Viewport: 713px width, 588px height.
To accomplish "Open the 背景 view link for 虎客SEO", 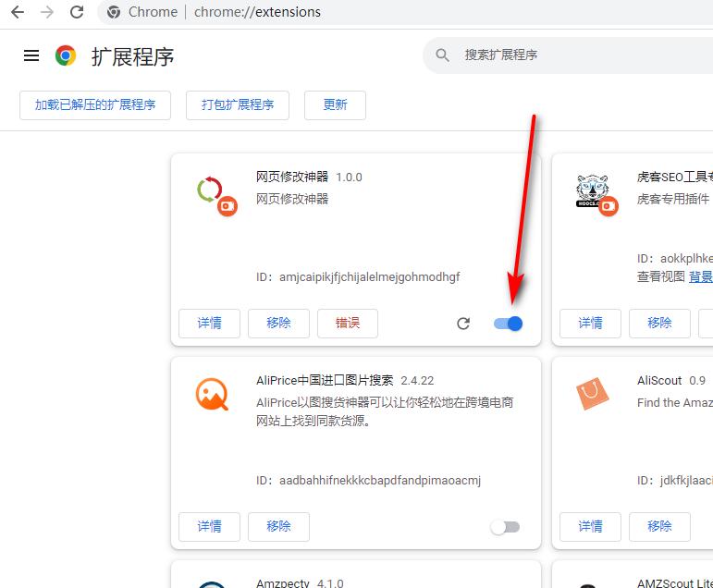I will pos(701,276).
